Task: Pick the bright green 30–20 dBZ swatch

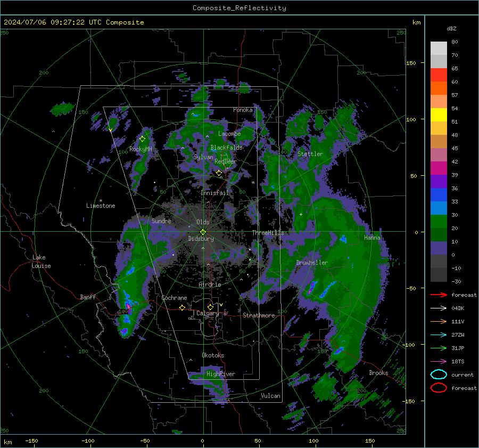Action: 439,222
